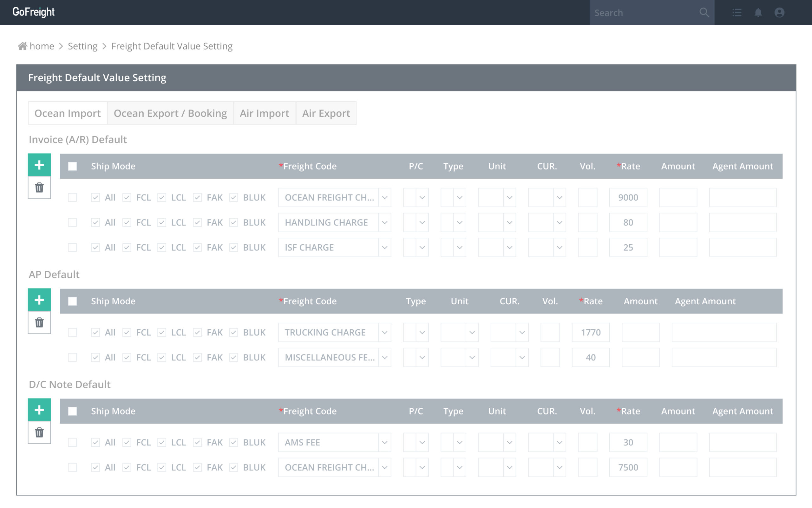Image resolution: width=812 pixels, height=508 pixels.
Task: Go to the Setting breadcrumb link
Action: (82, 46)
